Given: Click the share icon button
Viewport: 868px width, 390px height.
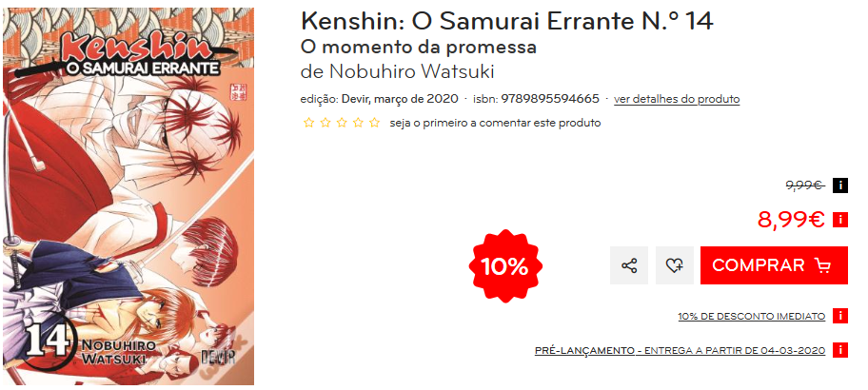Looking at the screenshot, I should (629, 265).
